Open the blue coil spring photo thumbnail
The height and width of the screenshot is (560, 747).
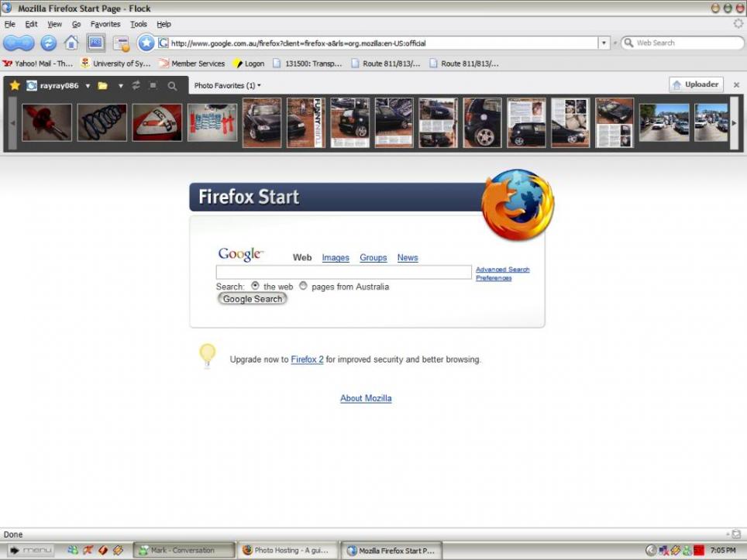[x=102, y=123]
